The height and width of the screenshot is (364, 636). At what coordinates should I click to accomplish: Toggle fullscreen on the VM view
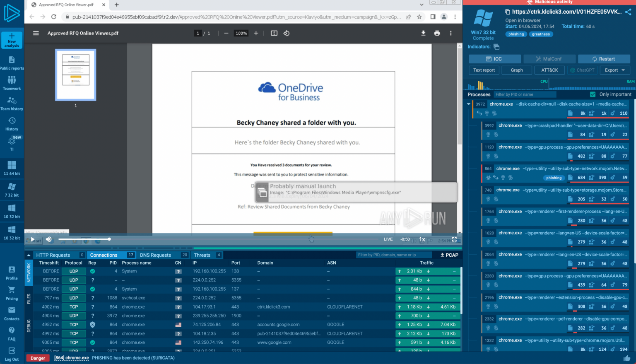pyautogui.click(x=454, y=239)
